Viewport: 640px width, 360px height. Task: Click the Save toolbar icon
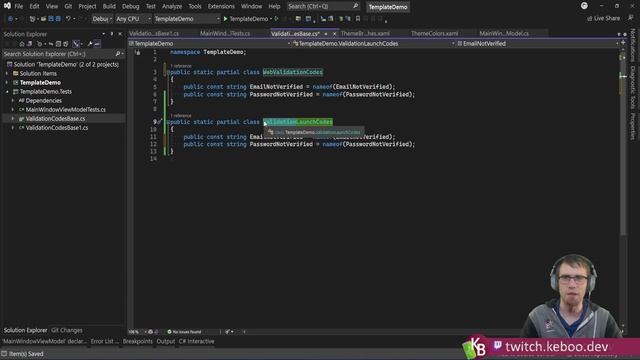[51, 19]
